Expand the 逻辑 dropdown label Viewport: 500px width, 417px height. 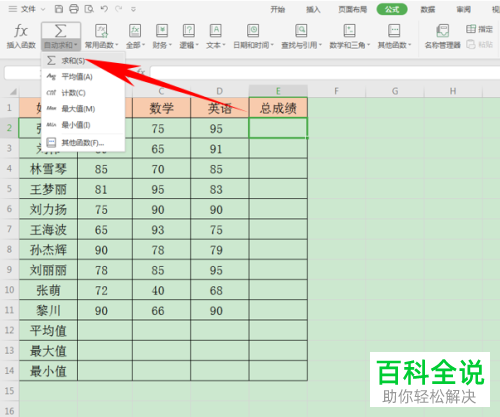point(189,45)
